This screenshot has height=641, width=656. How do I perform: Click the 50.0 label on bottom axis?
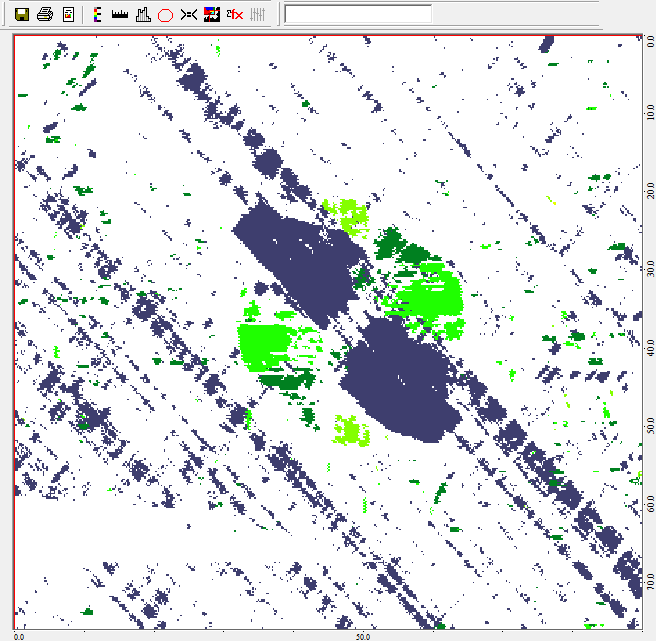(x=364, y=635)
